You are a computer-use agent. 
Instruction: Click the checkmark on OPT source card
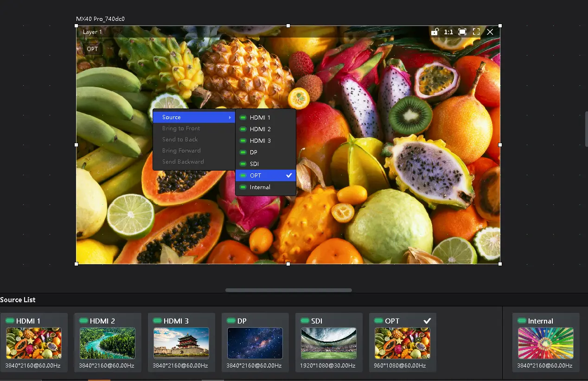[x=428, y=321]
